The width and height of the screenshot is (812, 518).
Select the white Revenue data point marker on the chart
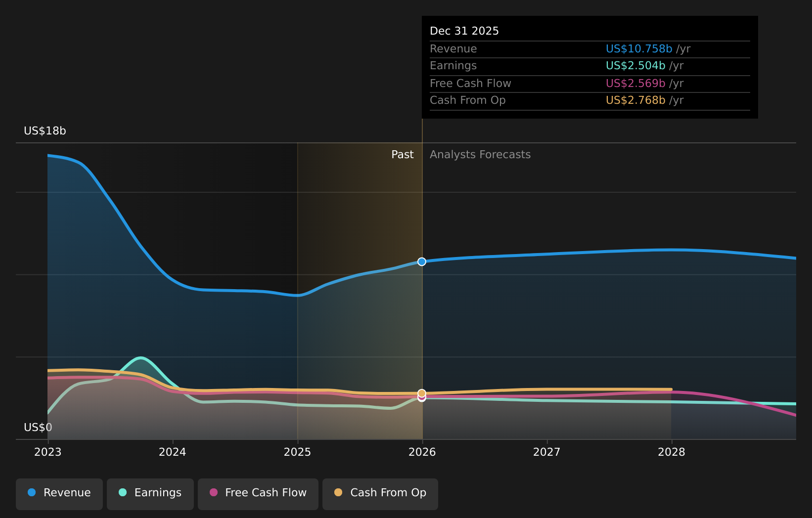(x=422, y=262)
